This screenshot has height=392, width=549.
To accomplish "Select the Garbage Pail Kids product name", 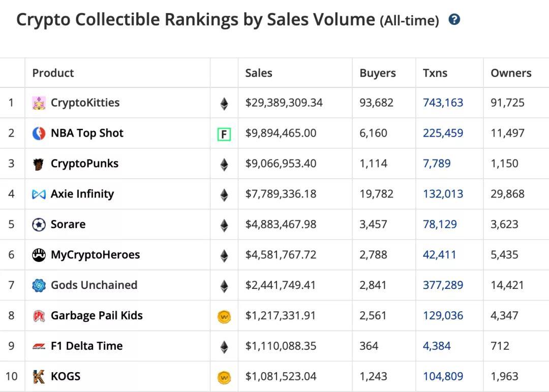I will pos(97,315).
